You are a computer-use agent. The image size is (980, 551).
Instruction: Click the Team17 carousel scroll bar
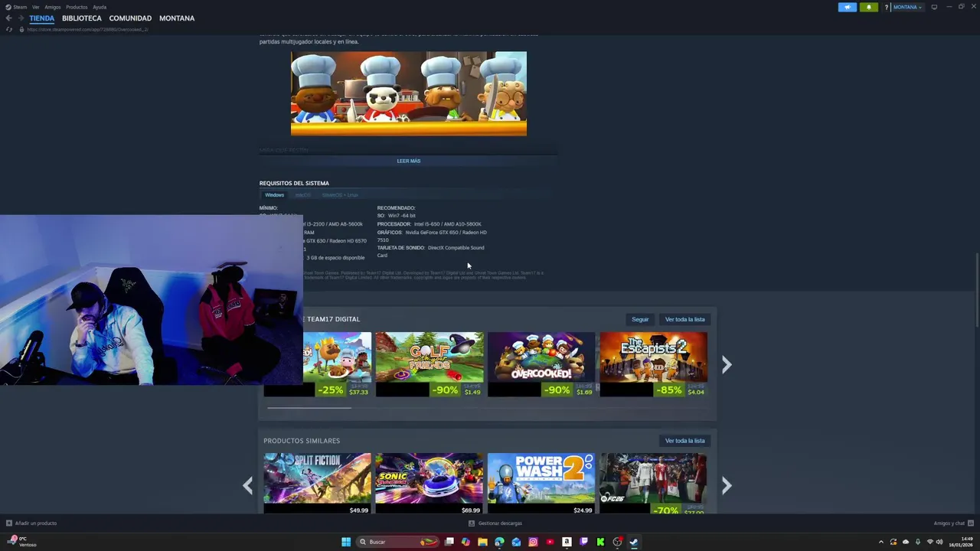[309, 408]
